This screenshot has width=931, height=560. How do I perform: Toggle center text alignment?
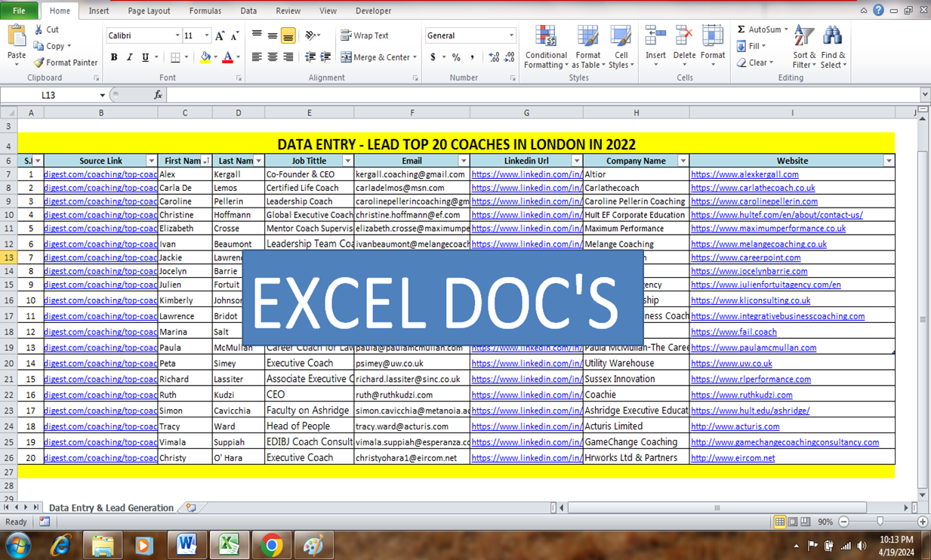(x=273, y=57)
